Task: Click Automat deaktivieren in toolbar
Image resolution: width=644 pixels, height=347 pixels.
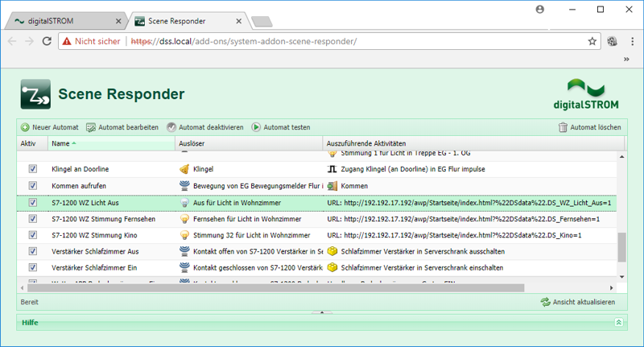Action: [x=204, y=127]
